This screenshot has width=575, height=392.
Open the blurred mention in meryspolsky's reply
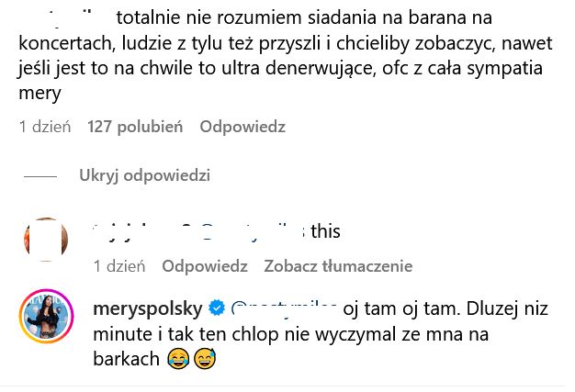pyautogui.click(x=284, y=307)
